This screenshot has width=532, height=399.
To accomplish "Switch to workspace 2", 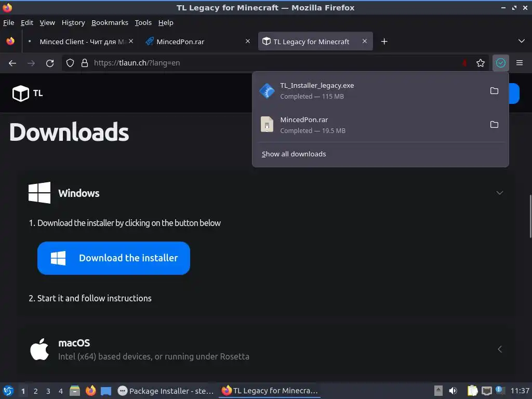I will [36, 391].
